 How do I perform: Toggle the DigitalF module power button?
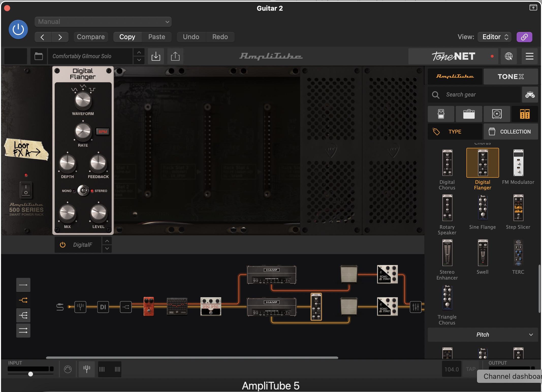[62, 245]
